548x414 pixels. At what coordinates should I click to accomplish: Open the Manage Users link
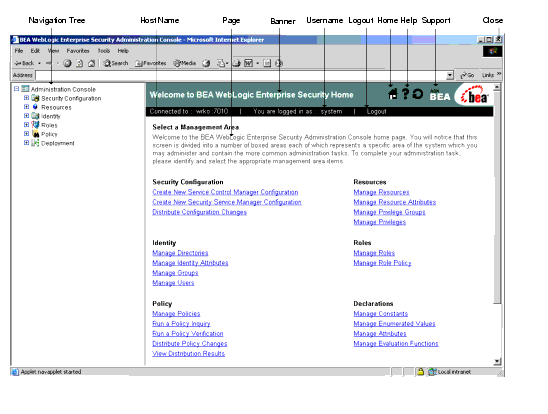coord(173,283)
